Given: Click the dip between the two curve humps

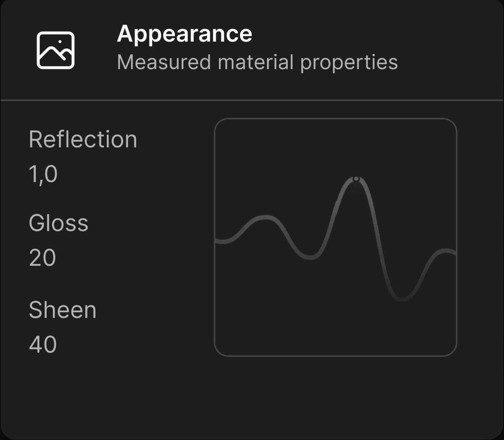Looking at the screenshot, I should pyautogui.click(x=310, y=257).
